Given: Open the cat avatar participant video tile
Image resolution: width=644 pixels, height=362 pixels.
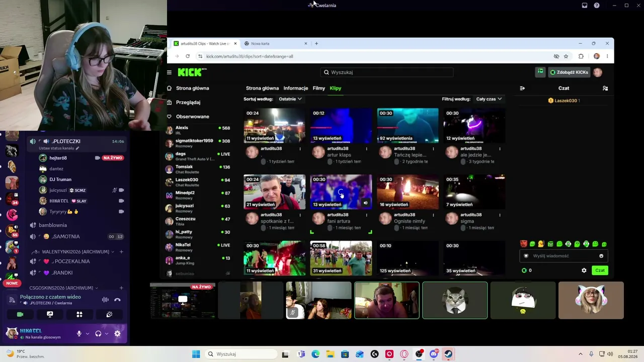Looking at the screenshot, I should tap(455, 300).
